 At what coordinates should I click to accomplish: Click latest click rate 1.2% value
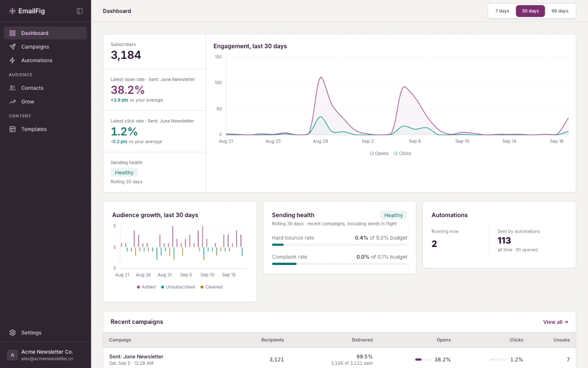[x=124, y=132]
